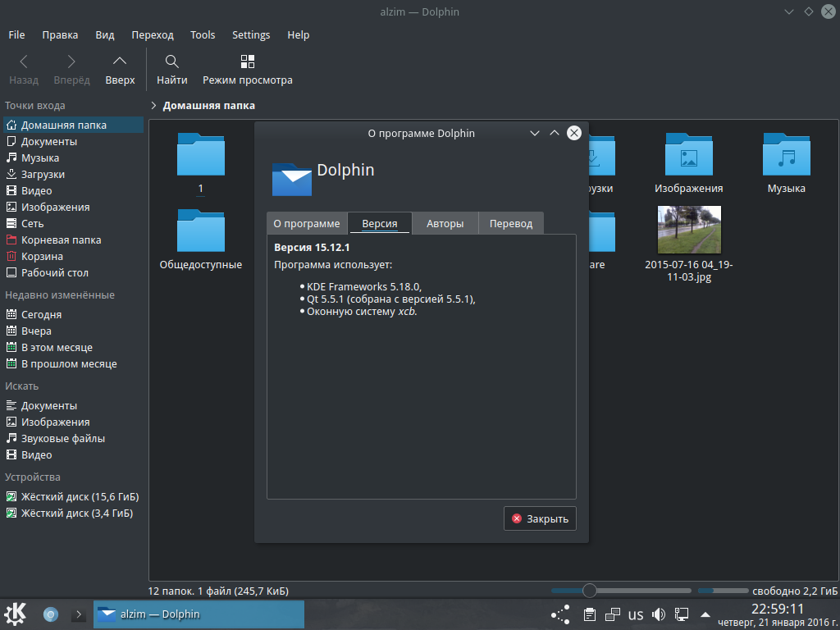Maximize the about dialog with up chevron
840x630 pixels.
pyautogui.click(x=555, y=133)
